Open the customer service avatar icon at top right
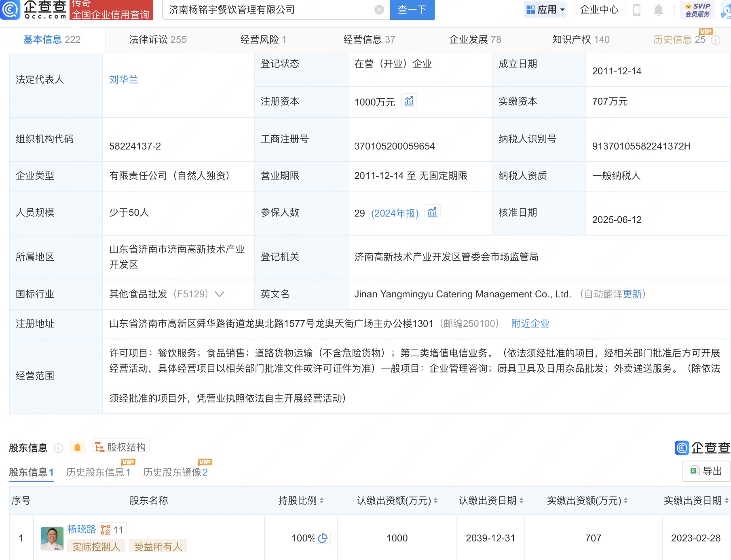 click(727, 11)
